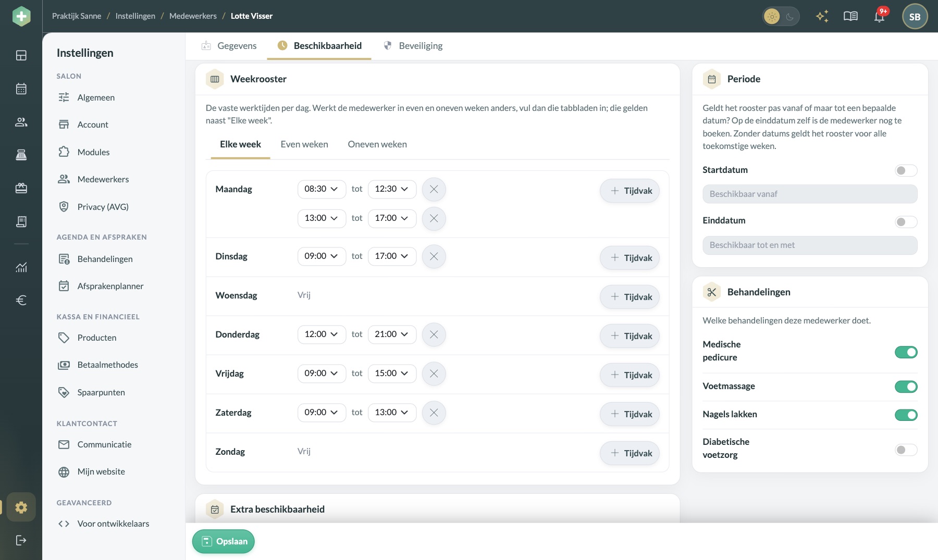The height and width of the screenshot is (560, 938).
Task: Open the customers icon in left rail
Action: (21, 122)
